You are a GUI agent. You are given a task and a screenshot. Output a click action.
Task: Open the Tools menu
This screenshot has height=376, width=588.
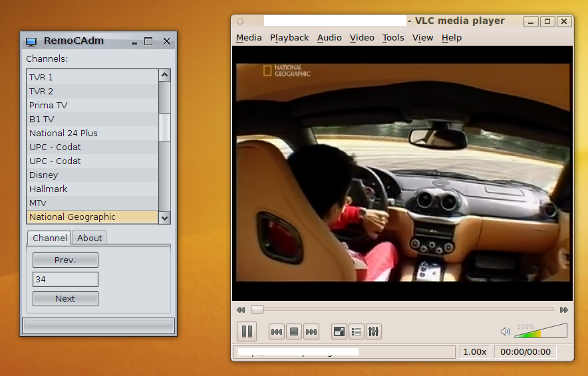393,38
